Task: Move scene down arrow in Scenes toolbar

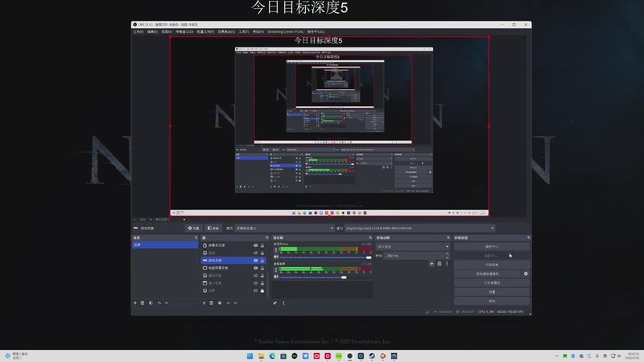Action: pos(167,303)
